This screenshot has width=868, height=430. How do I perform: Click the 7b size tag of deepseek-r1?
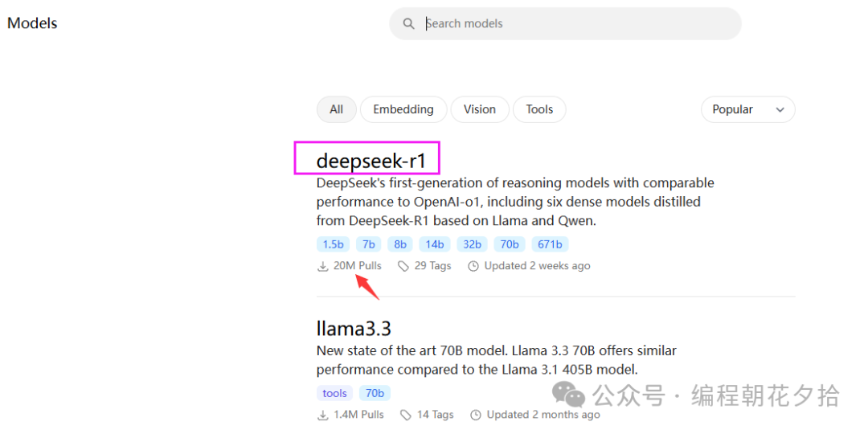[x=369, y=244]
